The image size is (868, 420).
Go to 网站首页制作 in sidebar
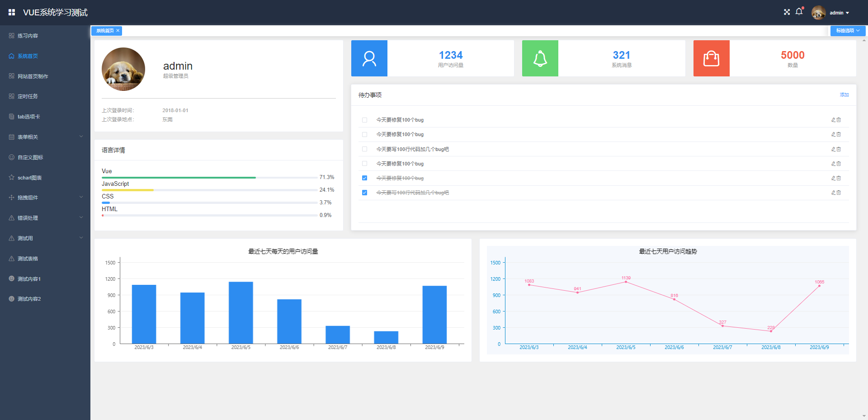45,76
